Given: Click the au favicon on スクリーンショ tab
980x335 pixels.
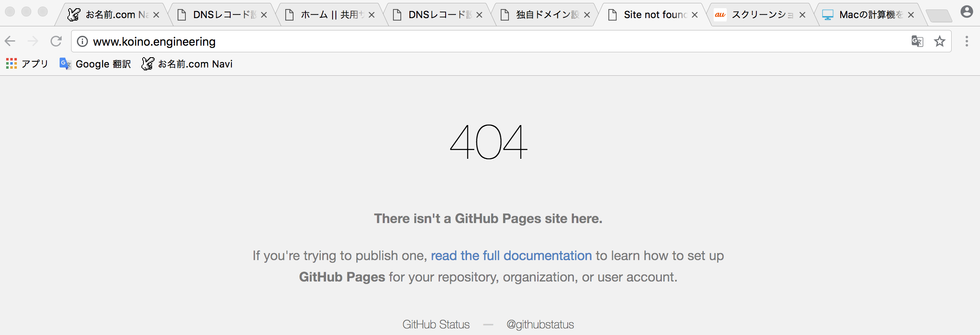Looking at the screenshot, I should click(720, 15).
